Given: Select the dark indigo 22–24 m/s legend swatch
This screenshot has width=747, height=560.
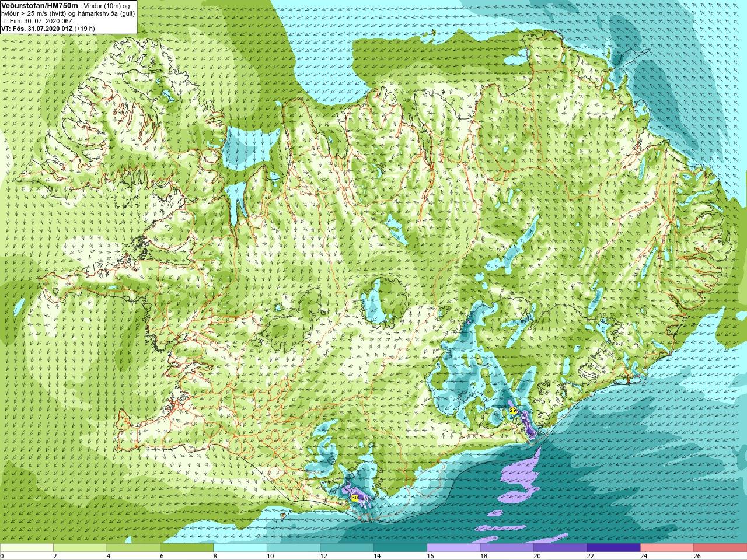Looking at the screenshot, I should (614, 548).
